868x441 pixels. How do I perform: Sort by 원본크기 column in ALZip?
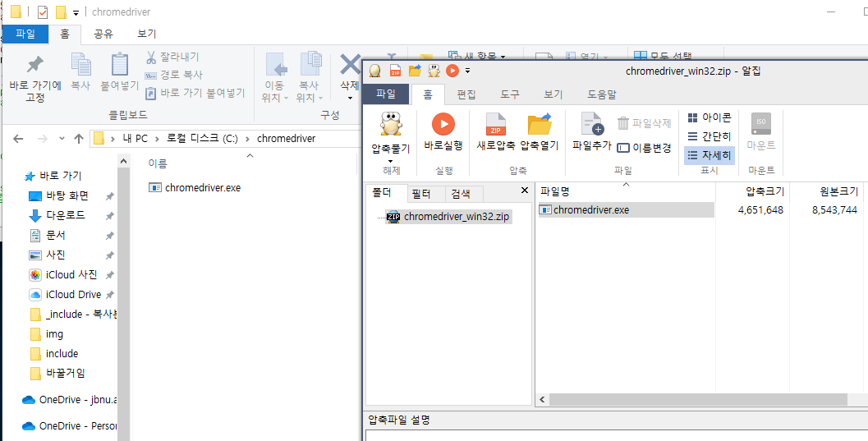pos(826,191)
